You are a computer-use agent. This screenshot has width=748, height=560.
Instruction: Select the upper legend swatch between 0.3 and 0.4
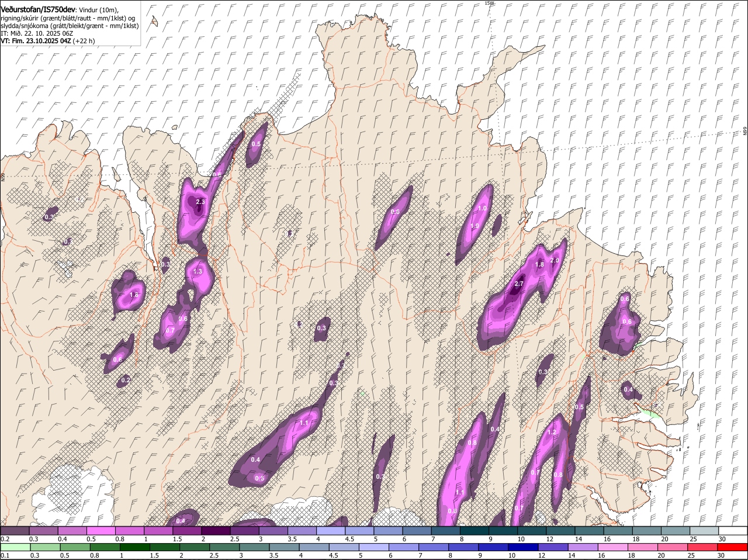(43, 531)
